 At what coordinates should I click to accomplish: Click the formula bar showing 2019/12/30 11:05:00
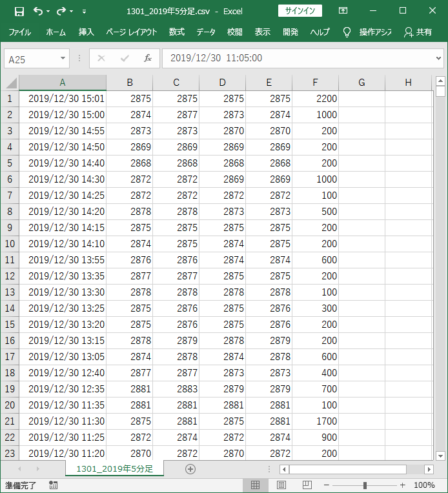(299, 58)
